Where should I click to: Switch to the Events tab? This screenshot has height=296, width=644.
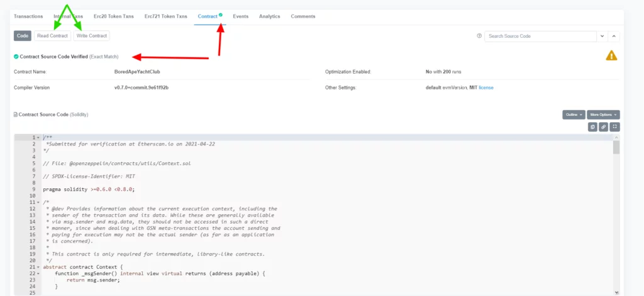coord(240,16)
